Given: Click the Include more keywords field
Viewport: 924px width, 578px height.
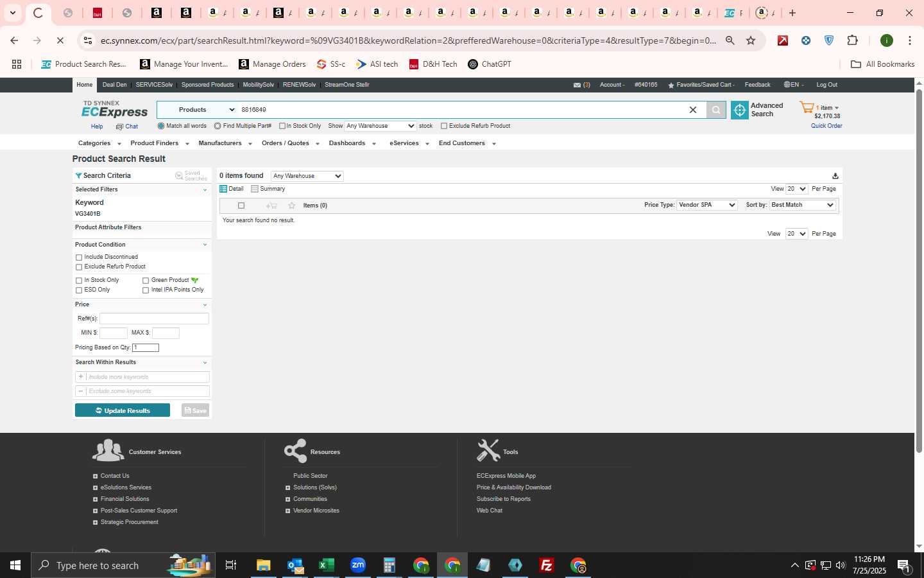Looking at the screenshot, I should pyautogui.click(x=142, y=377).
